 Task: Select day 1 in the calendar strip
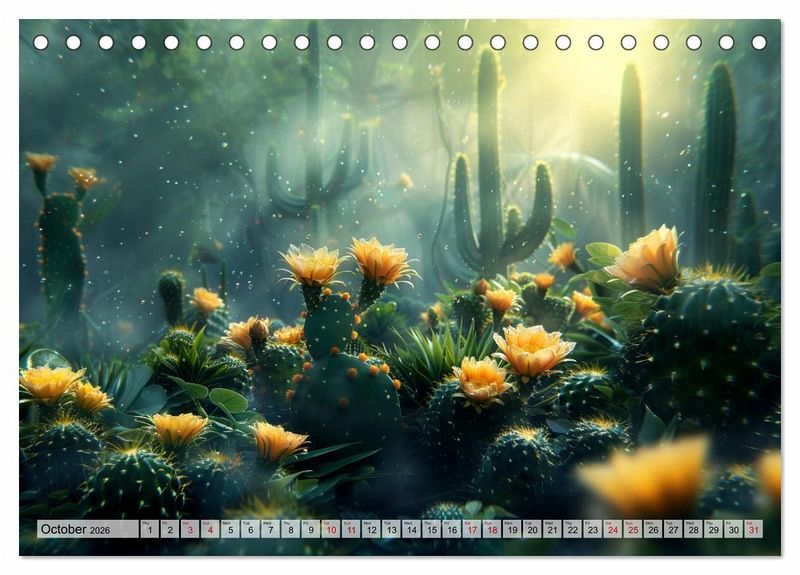pos(149,530)
